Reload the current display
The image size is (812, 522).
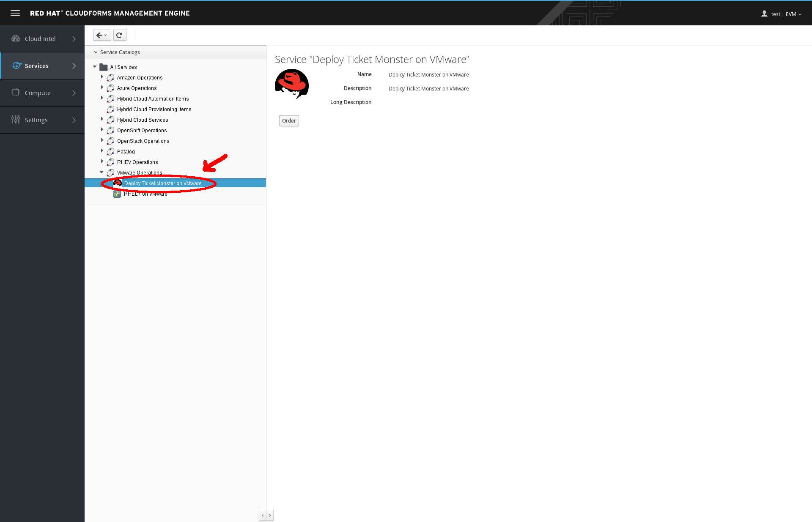click(120, 35)
